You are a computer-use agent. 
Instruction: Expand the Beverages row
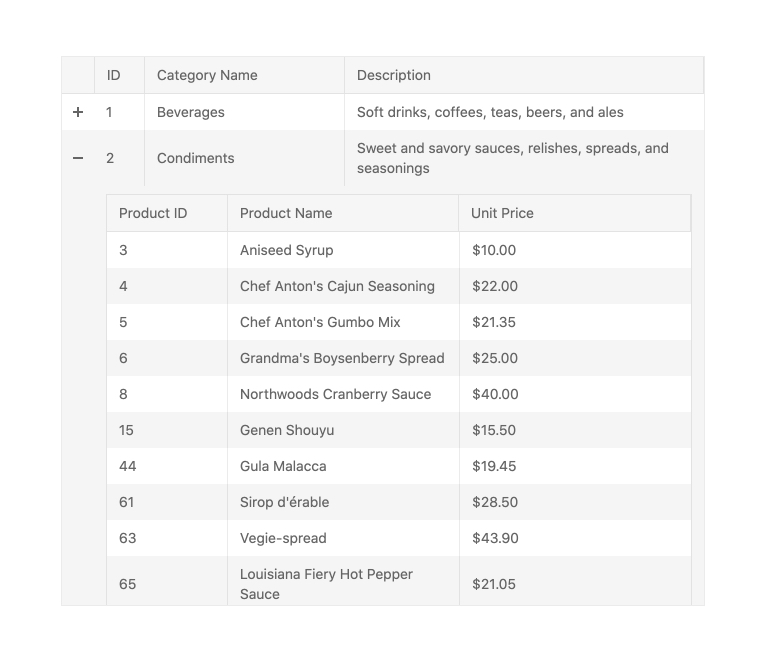click(x=78, y=112)
